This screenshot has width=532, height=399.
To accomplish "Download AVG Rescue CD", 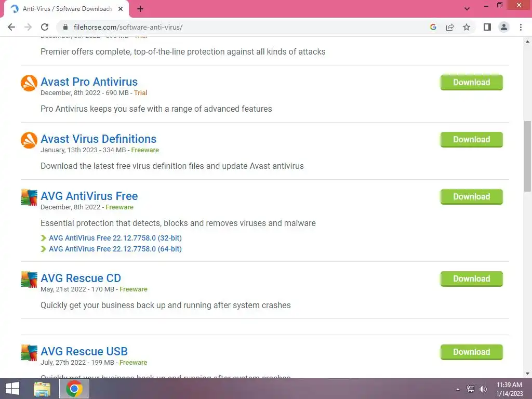I will (x=471, y=279).
